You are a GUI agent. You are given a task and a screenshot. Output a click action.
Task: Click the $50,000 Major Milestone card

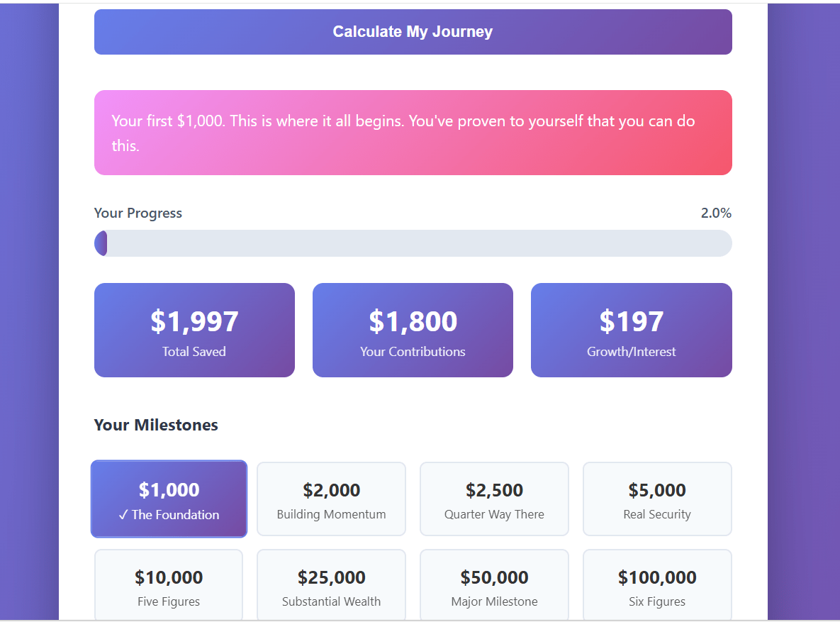pyautogui.click(x=494, y=587)
